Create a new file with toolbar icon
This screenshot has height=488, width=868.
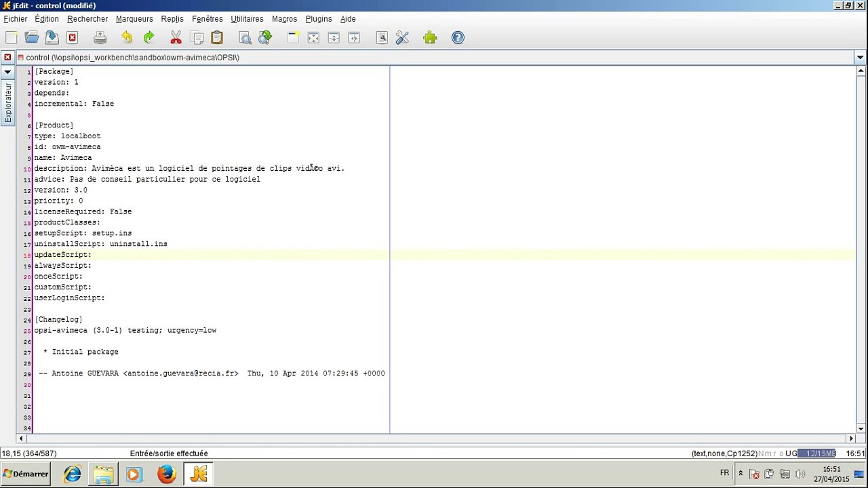(12, 38)
